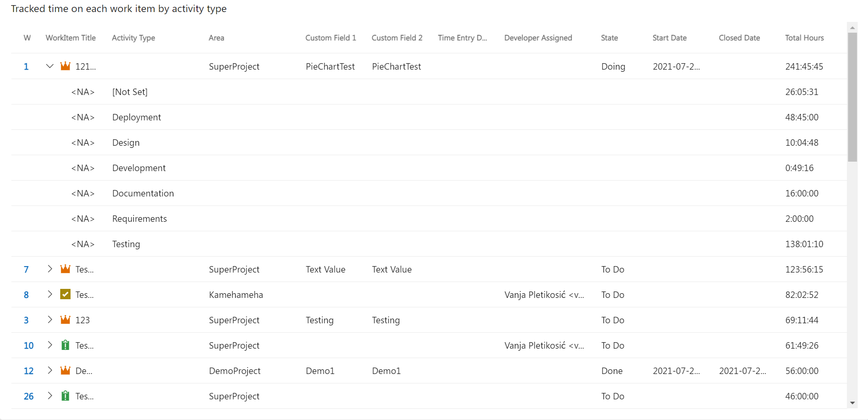The height and width of the screenshot is (420, 868).
Task: Select the Requirements activity row
Action: coord(429,218)
